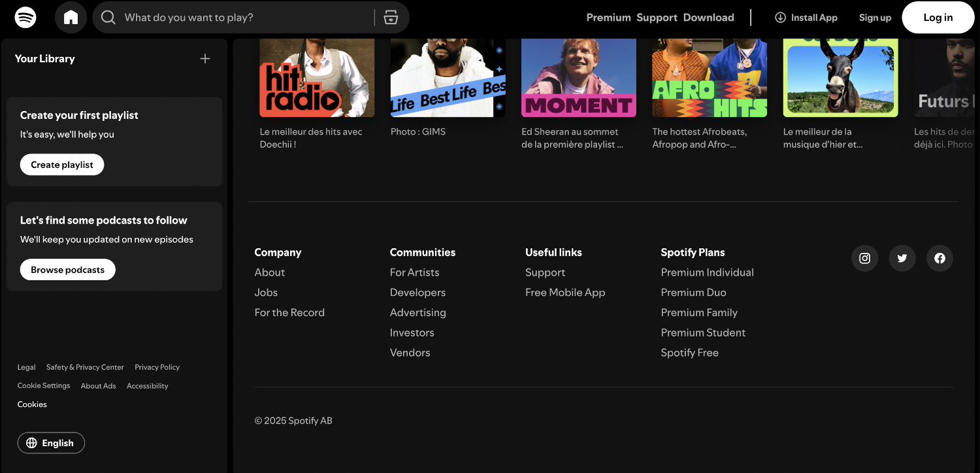The image size is (980, 473).
Task: Open Spotify's Instagram page
Action: click(864, 258)
